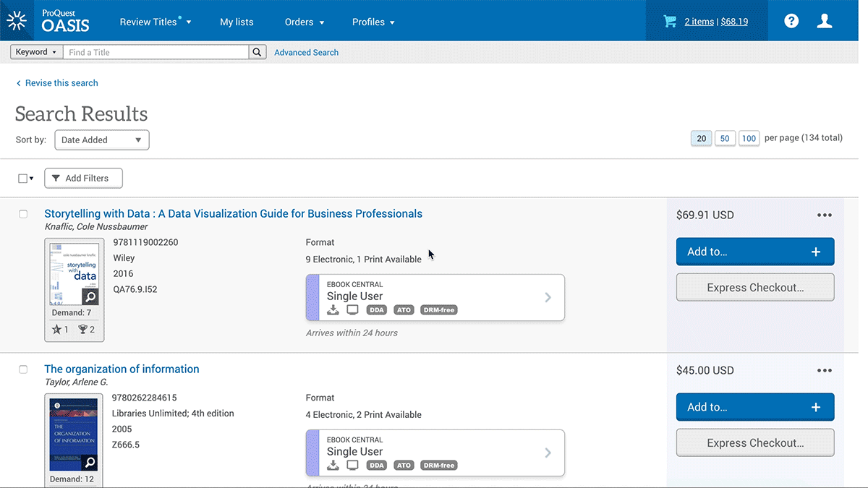The image size is (868, 488).
Task: Click the trophy icon for Storytelling with Data
Action: pyautogui.click(x=82, y=330)
